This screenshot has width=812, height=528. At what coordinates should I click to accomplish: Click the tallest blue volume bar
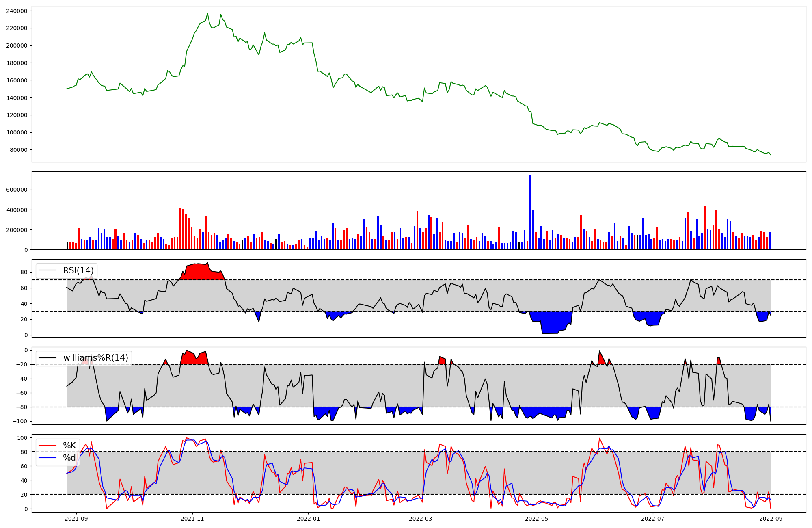530,211
